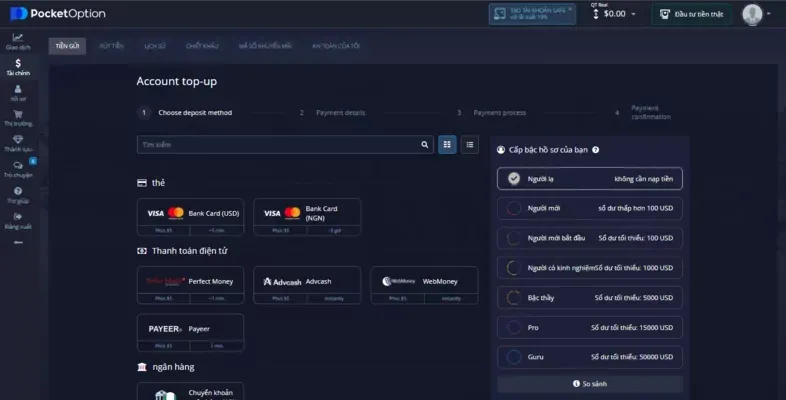
Task: Open the Tài chính finance sidebar icon
Action: (x=18, y=67)
